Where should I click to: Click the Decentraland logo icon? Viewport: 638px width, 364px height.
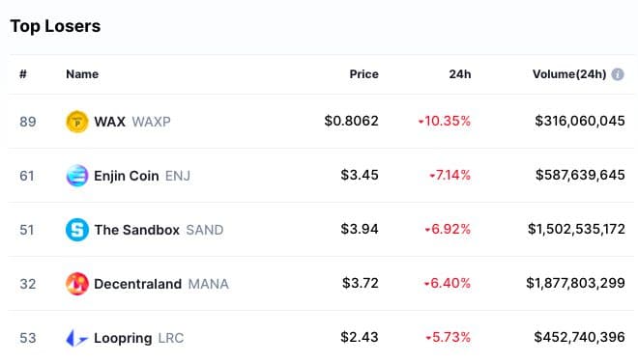tap(77, 284)
